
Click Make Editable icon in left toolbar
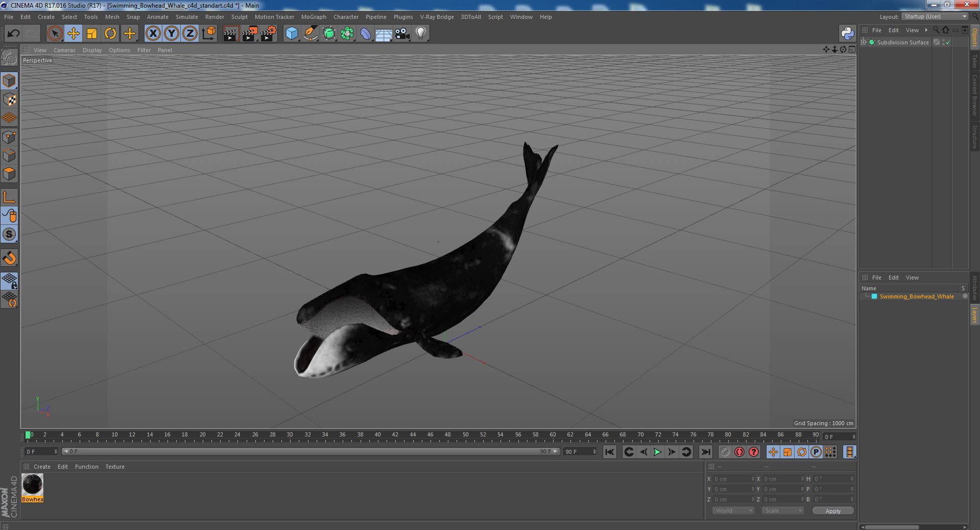click(9, 57)
